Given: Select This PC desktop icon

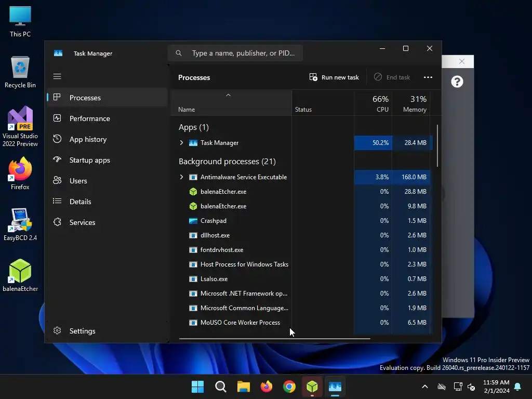Looking at the screenshot, I should coord(20,21).
